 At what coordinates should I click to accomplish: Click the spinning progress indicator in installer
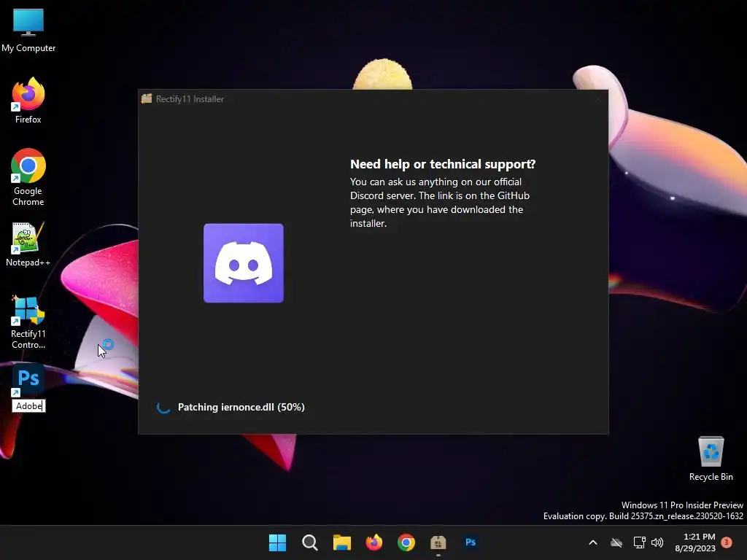pyautogui.click(x=163, y=407)
